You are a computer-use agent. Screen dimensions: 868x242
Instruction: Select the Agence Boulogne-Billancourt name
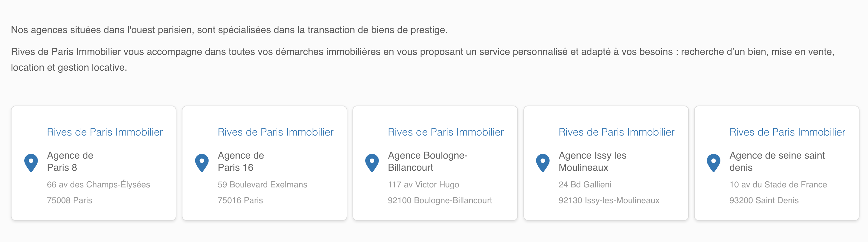[427, 161]
